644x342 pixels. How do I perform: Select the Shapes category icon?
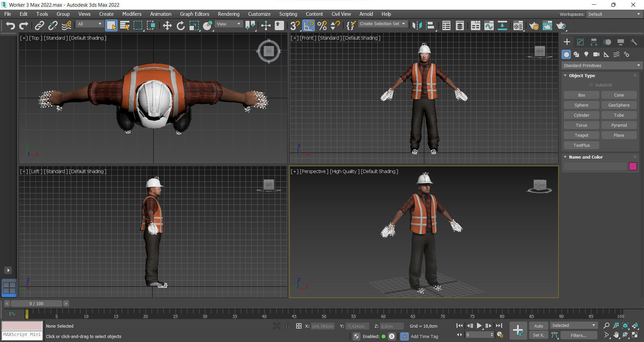point(576,54)
